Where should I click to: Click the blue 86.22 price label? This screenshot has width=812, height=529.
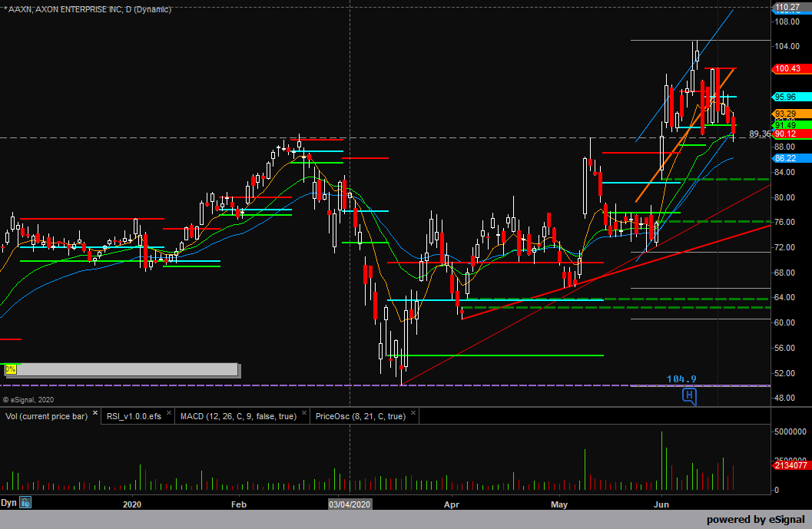792,158
